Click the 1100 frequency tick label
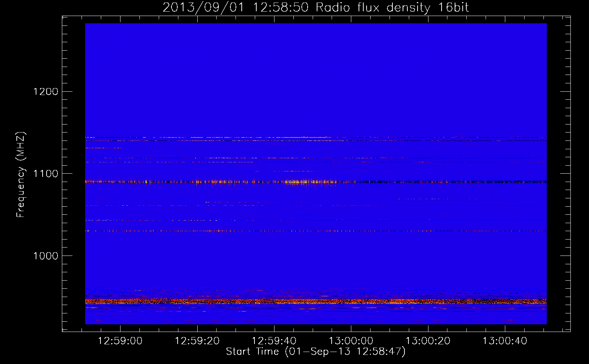The image size is (589, 364). click(x=46, y=174)
